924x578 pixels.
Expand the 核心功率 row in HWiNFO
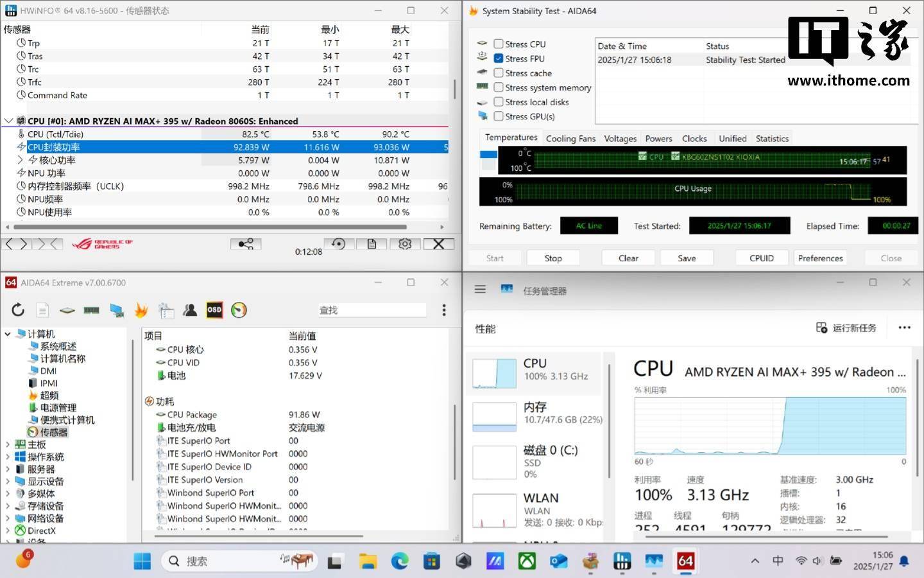pyautogui.click(x=21, y=160)
